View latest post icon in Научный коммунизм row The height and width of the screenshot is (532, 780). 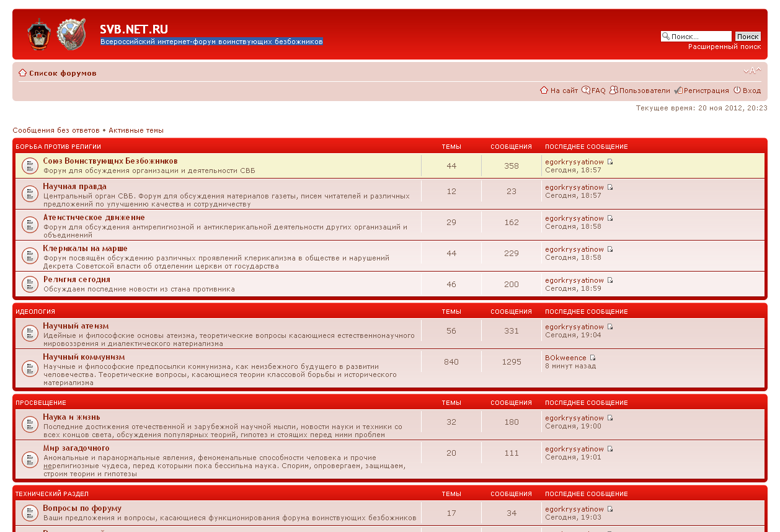(593, 358)
